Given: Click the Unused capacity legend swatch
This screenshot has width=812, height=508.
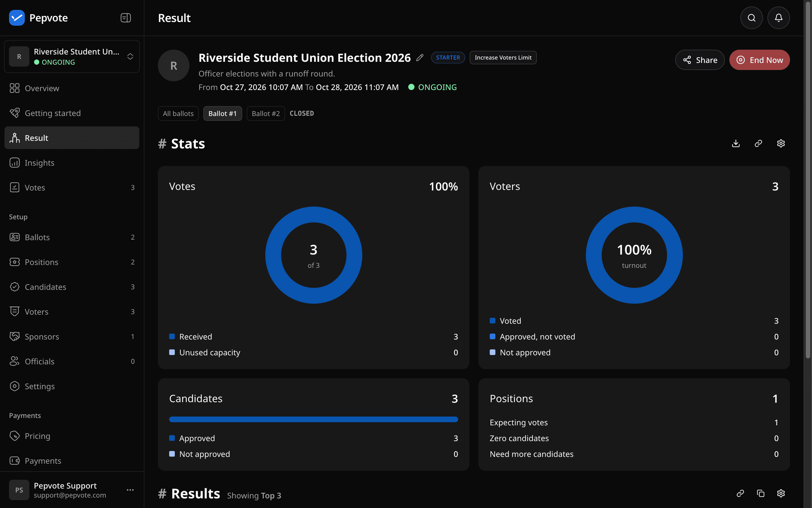Looking at the screenshot, I should click(172, 352).
